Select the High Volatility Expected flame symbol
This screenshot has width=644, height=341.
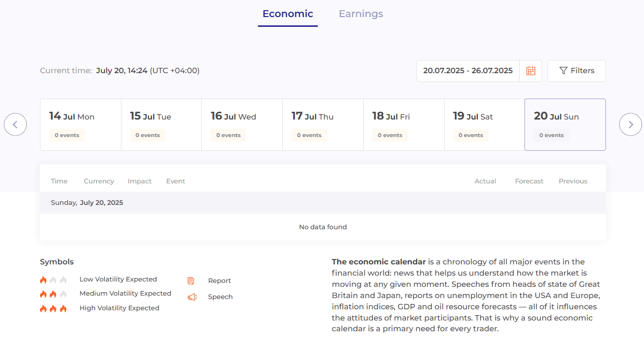(x=53, y=308)
